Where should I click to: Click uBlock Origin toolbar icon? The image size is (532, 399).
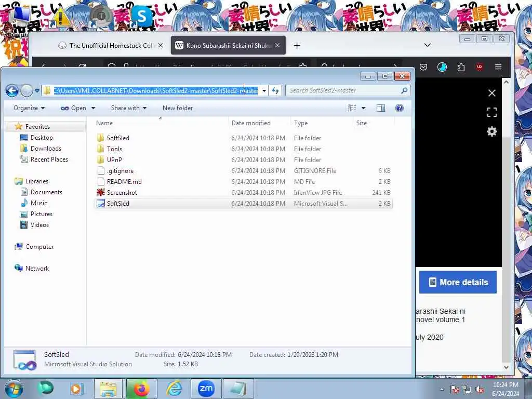tap(480, 67)
